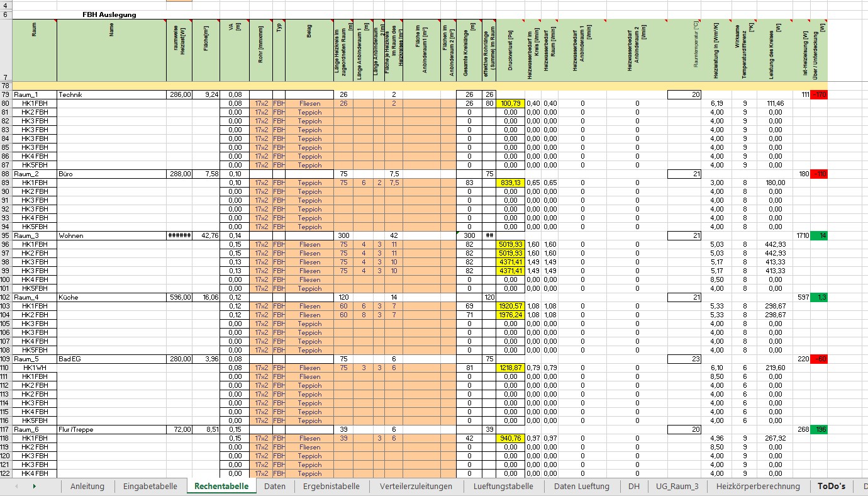
Task: Select the Heizkörperberechnung sheet tab
Action: click(x=758, y=486)
